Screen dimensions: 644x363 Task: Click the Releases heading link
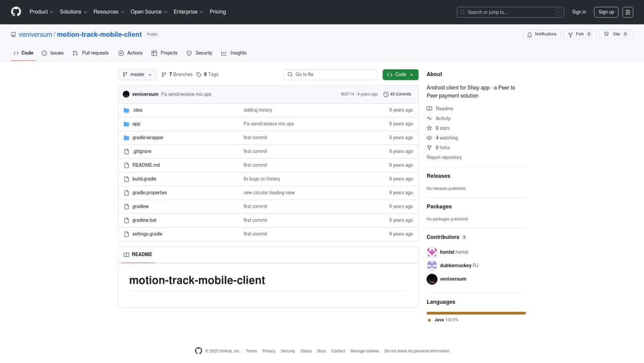(438, 176)
